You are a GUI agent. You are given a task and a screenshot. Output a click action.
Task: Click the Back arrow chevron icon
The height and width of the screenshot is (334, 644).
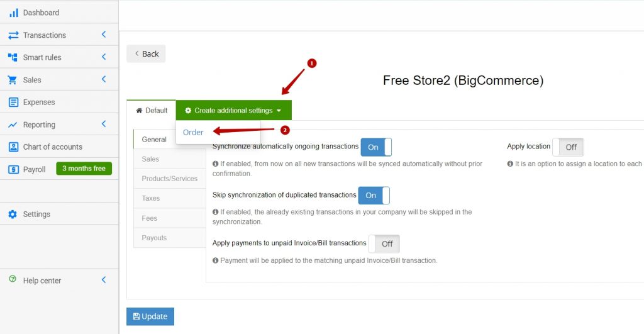[x=136, y=53]
